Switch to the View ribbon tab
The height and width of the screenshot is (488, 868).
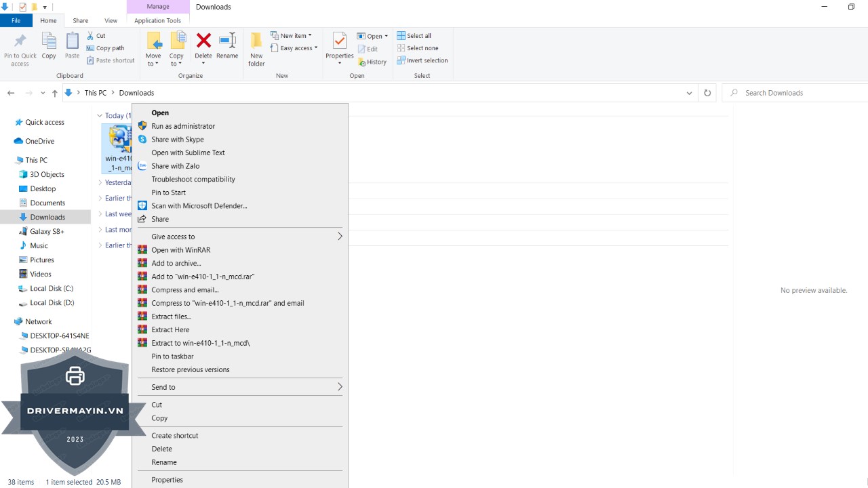click(111, 21)
